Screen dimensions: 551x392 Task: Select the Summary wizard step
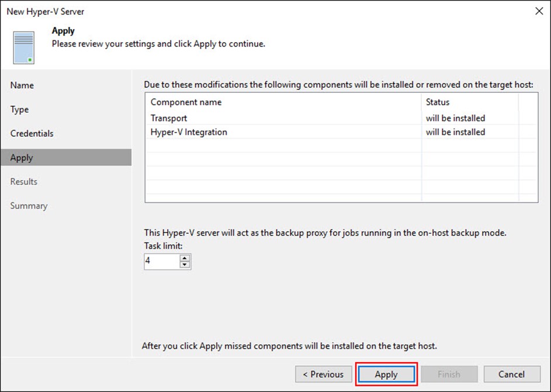[29, 206]
